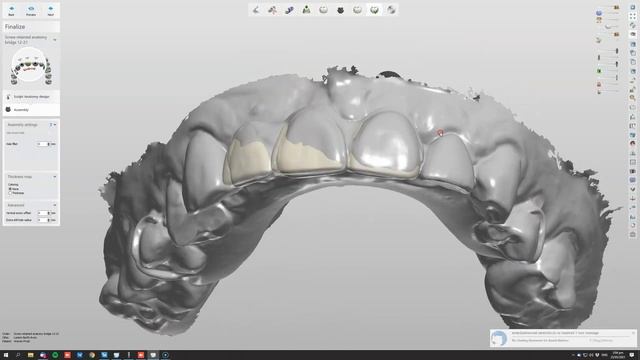The height and width of the screenshot is (360, 640).
Task: Click the Vertical screw offset field
Action: point(42,213)
